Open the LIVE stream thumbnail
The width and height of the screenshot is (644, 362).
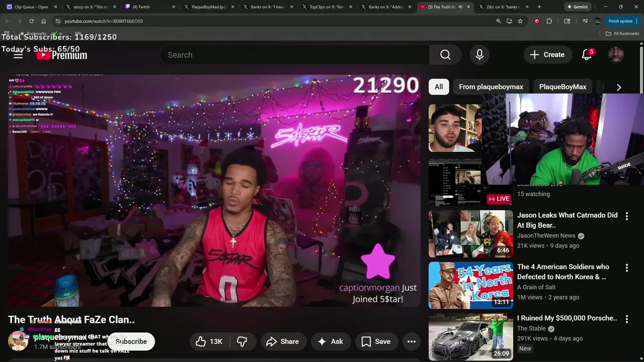pyautogui.click(x=471, y=182)
